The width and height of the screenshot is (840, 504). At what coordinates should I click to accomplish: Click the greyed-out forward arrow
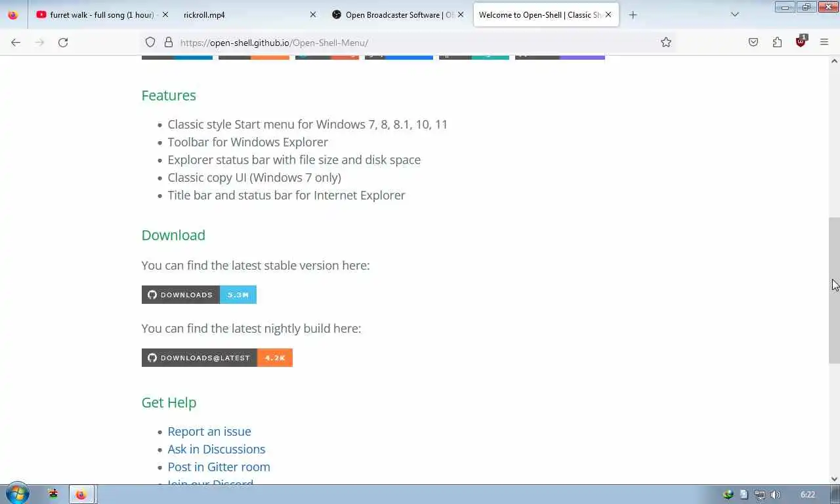pyautogui.click(x=39, y=42)
